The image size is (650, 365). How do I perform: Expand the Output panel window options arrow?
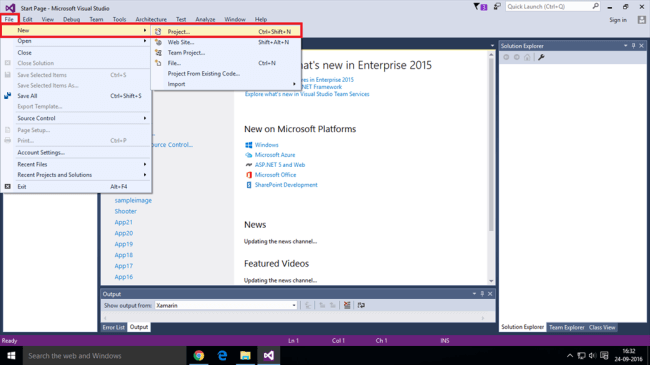pyautogui.click(x=474, y=294)
